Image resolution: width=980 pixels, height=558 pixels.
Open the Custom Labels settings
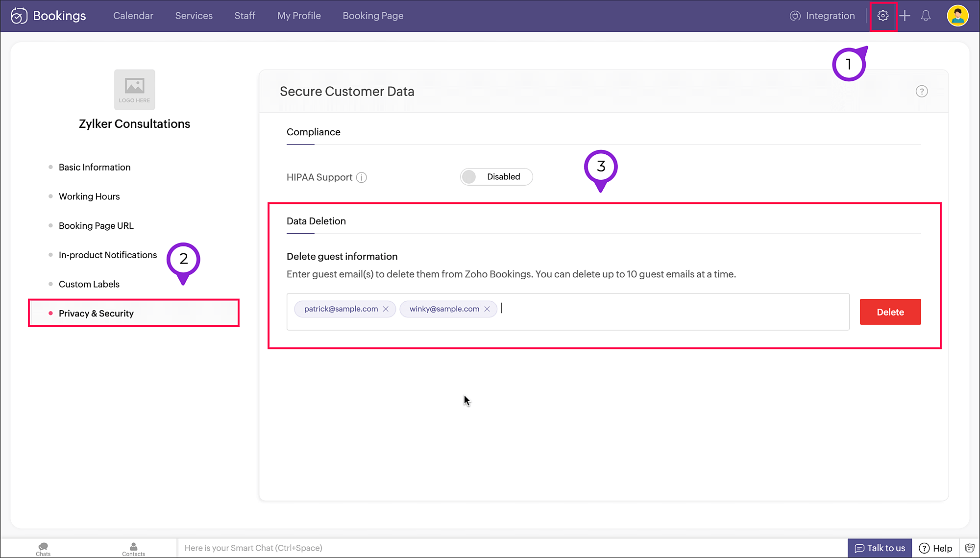[x=89, y=284]
